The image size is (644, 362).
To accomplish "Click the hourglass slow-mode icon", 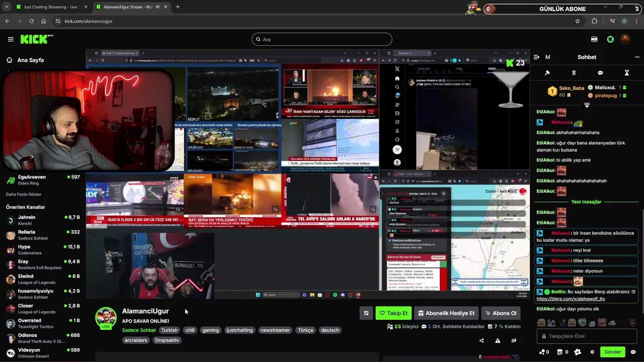I will 627,73.
